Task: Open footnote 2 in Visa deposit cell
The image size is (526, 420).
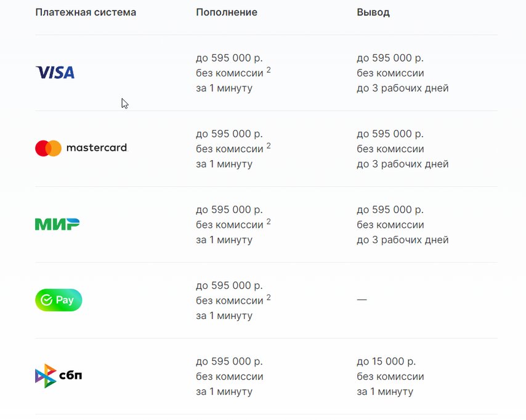Action: pos(269,70)
